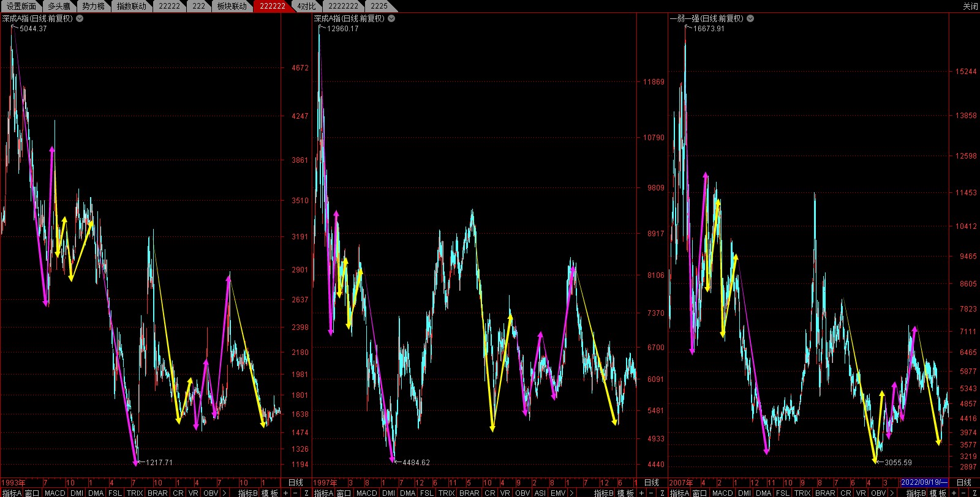Switch to the 板块联动 tab
The image size is (980, 497).
point(232,6)
